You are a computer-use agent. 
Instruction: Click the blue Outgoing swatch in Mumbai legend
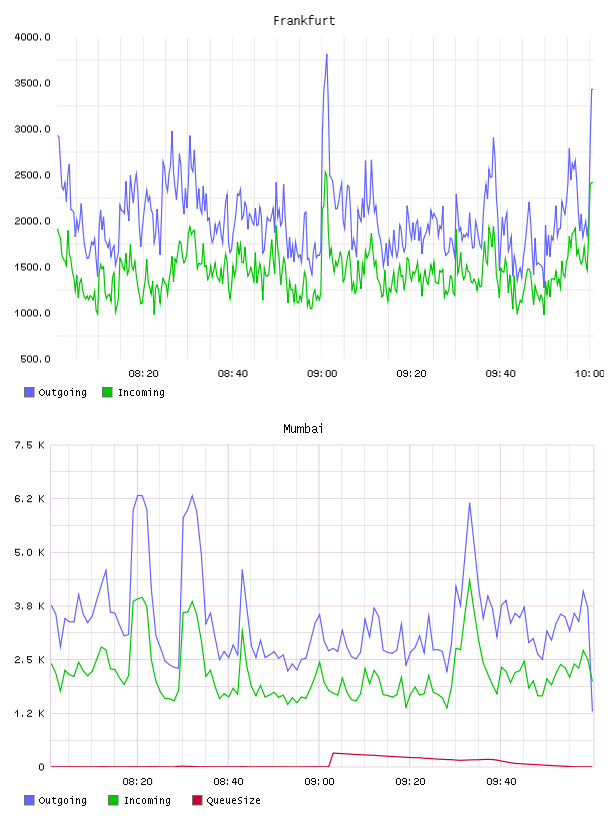tap(29, 800)
